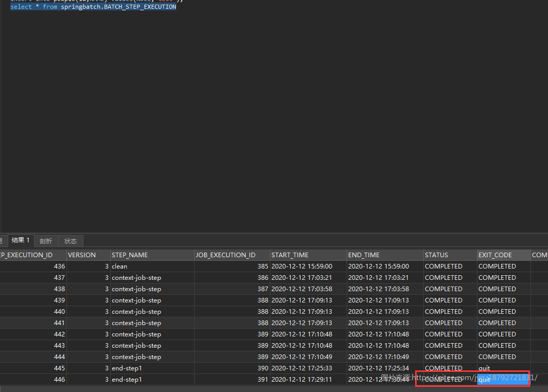Select end time 2020-12-12 17:25:34

point(385,368)
